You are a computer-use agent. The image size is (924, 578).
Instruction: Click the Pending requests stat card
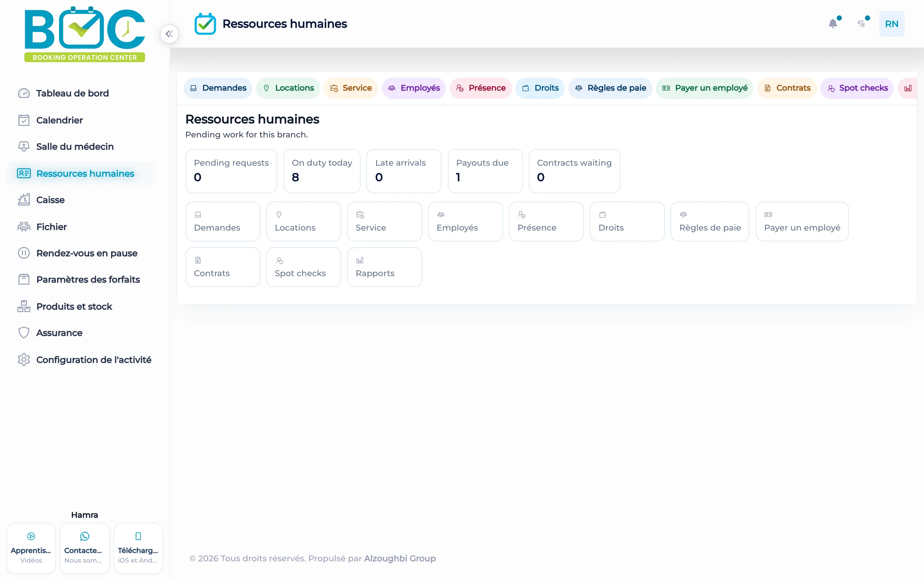[231, 171]
